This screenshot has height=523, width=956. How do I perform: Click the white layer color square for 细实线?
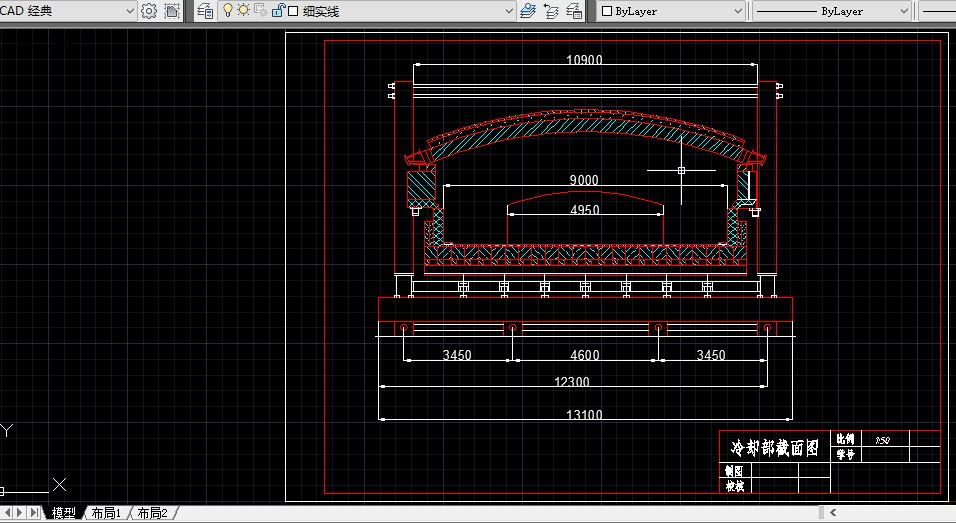294,11
